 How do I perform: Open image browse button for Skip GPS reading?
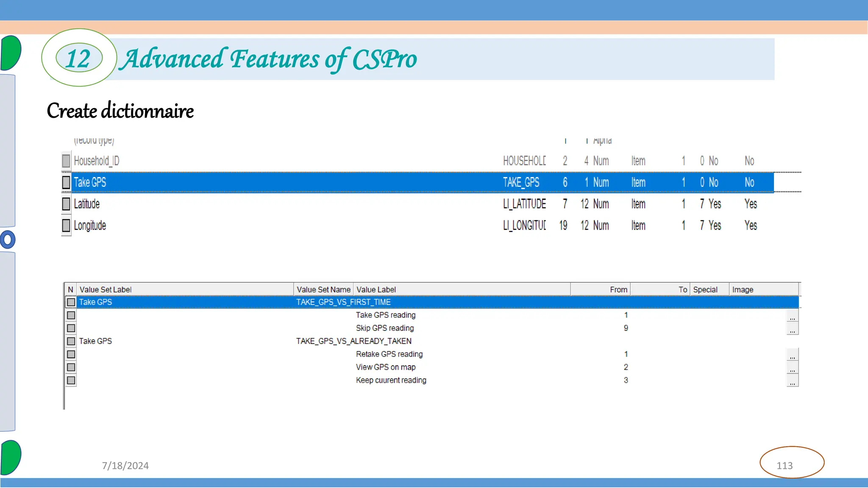pyautogui.click(x=792, y=329)
